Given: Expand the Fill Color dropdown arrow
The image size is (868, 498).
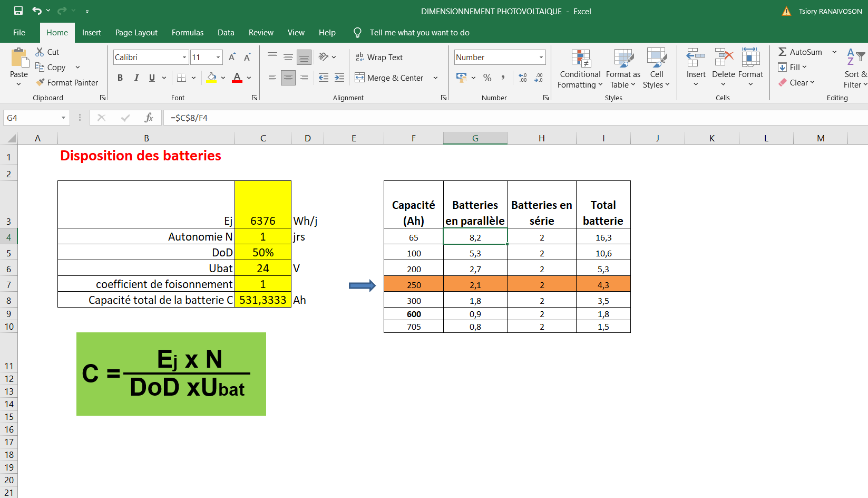Looking at the screenshot, I should click(x=223, y=78).
